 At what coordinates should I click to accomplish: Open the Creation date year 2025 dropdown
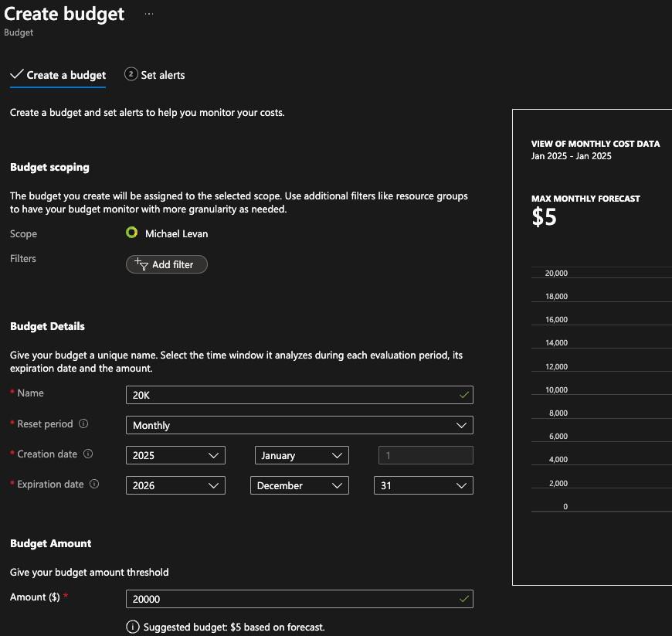(175, 455)
